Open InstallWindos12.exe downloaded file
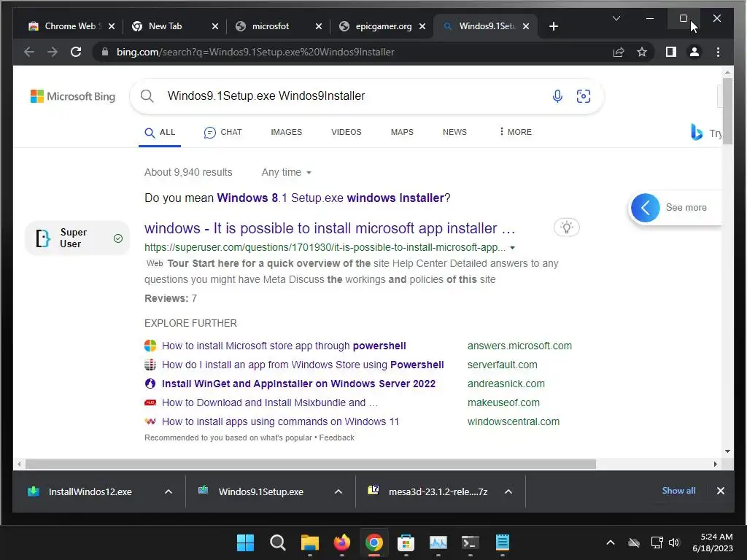 click(x=90, y=491)
